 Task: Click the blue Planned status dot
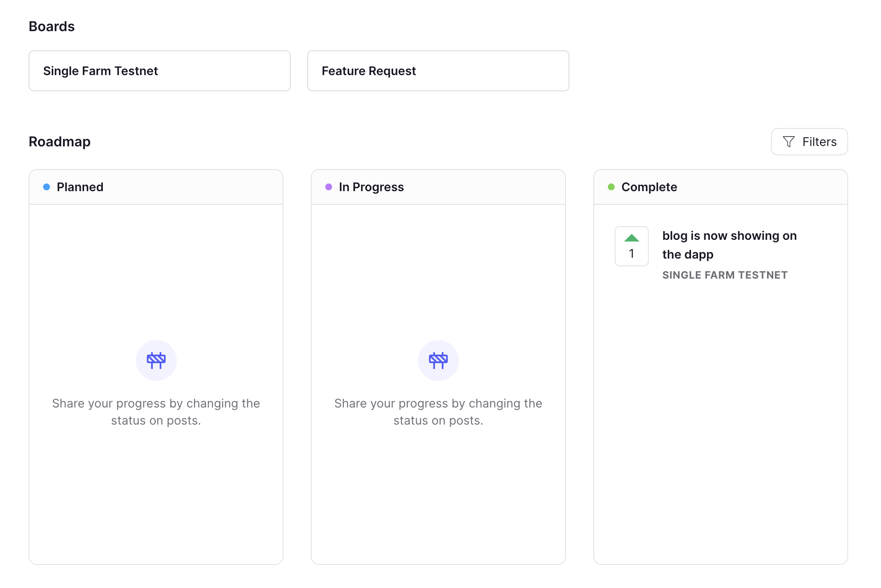tap(47, 187)
